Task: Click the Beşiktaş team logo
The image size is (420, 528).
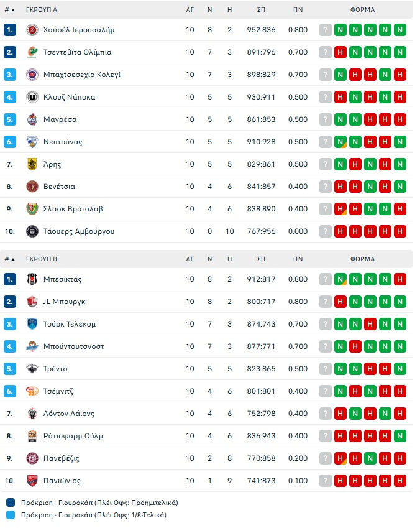Action: coord(32,279)
